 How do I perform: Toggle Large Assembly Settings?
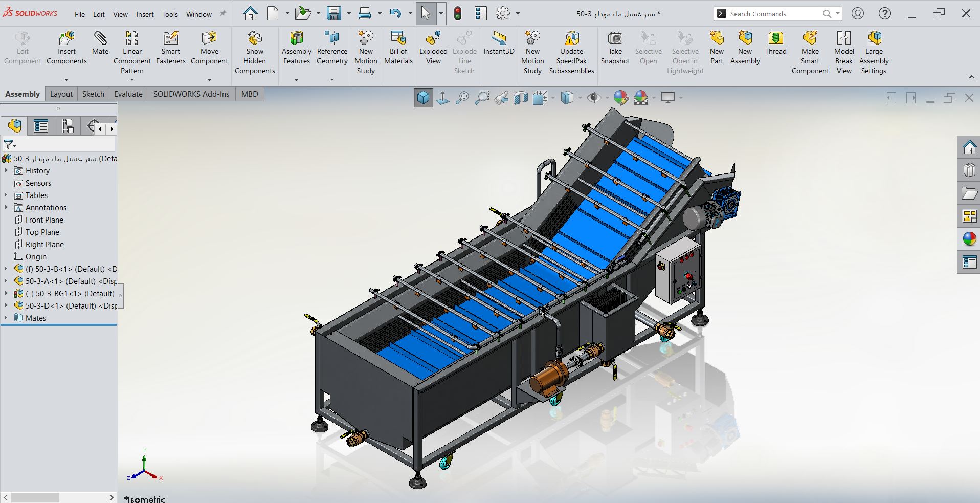874,52
